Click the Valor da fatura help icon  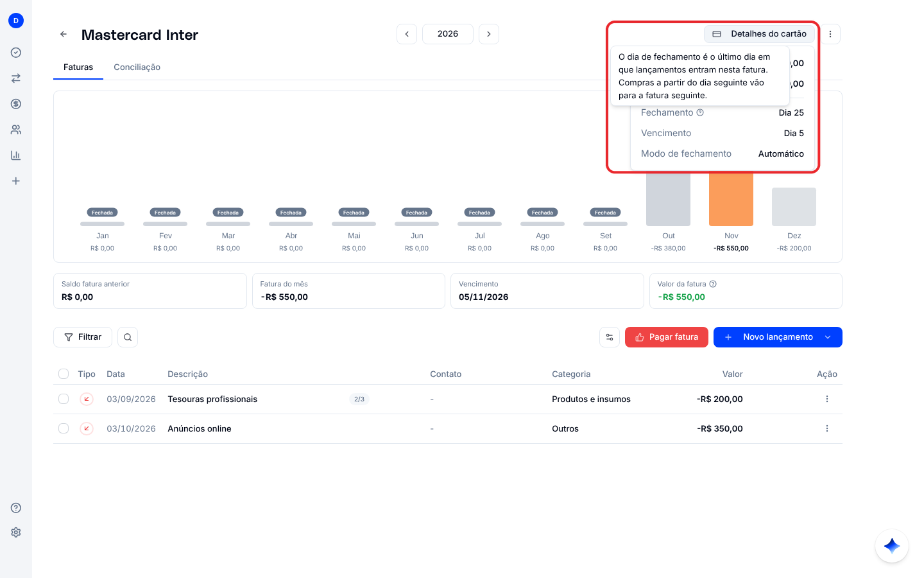click(x=713, y=284)
